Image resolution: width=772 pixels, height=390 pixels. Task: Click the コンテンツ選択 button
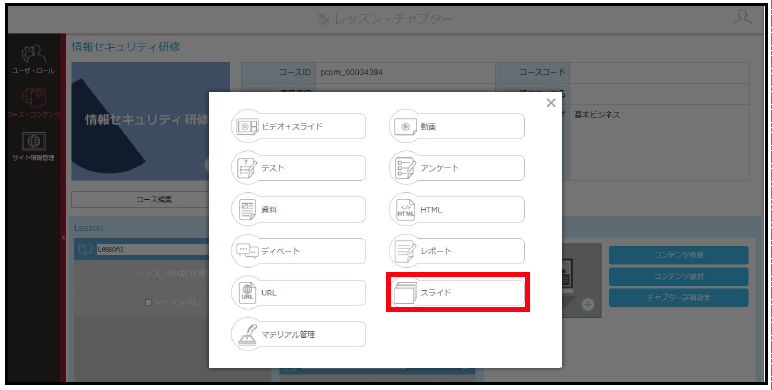point(678,277)
